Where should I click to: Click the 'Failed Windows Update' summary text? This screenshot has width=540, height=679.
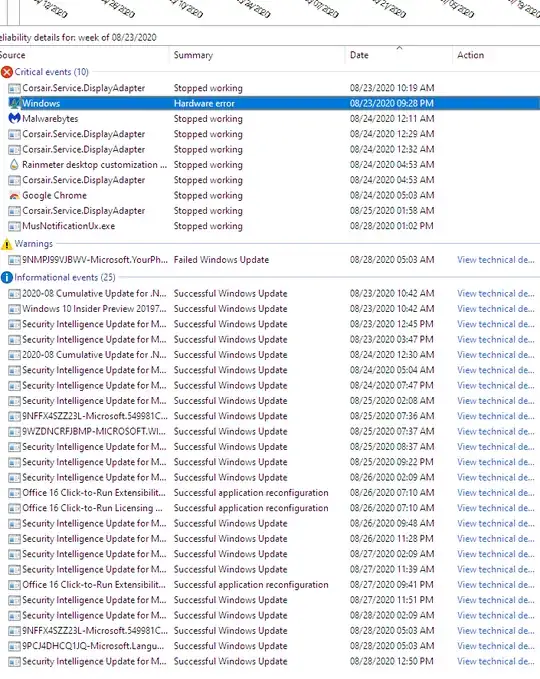[x=221, y=260]
